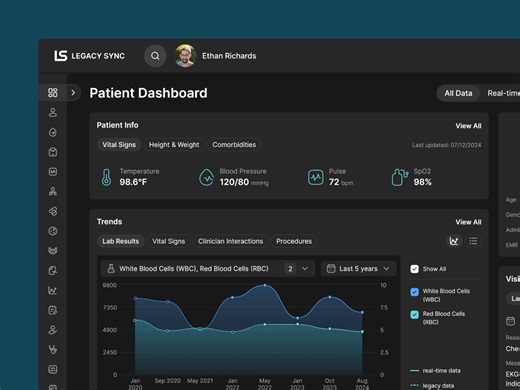Open the group people sidebar icon
The image size is (520, 390).
[53, 191]
